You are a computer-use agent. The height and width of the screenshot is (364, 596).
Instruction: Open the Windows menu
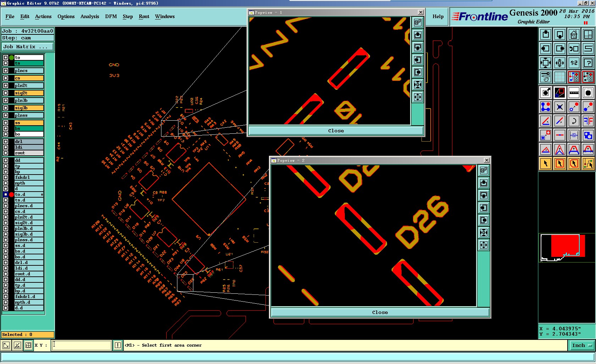tap(165, 16)
